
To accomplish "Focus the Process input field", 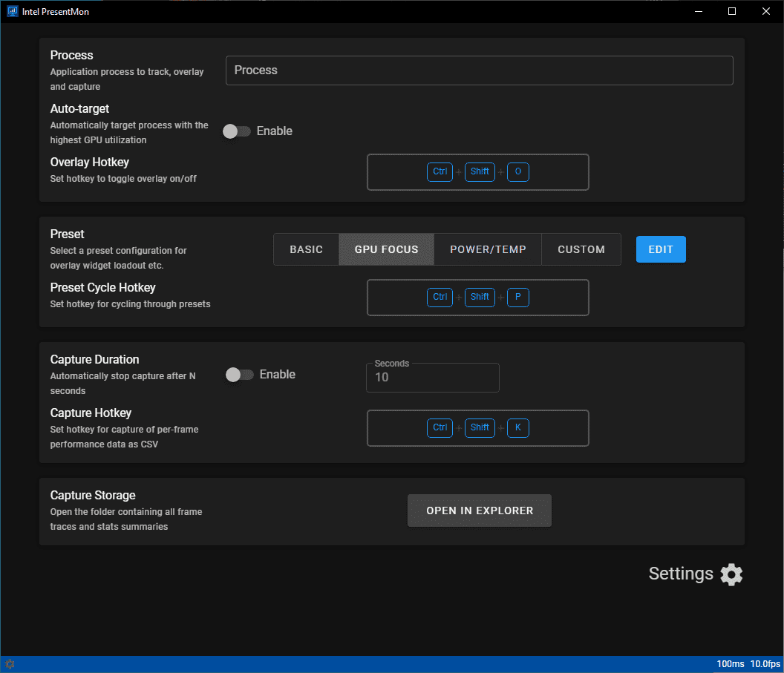I will 480,70.
